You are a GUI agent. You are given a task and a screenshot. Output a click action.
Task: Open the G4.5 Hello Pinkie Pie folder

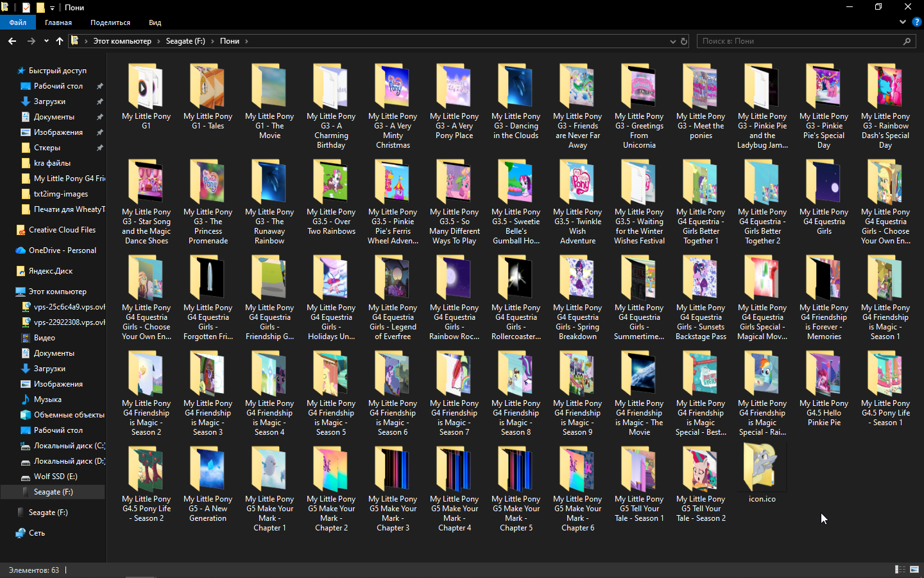[824, 389]
